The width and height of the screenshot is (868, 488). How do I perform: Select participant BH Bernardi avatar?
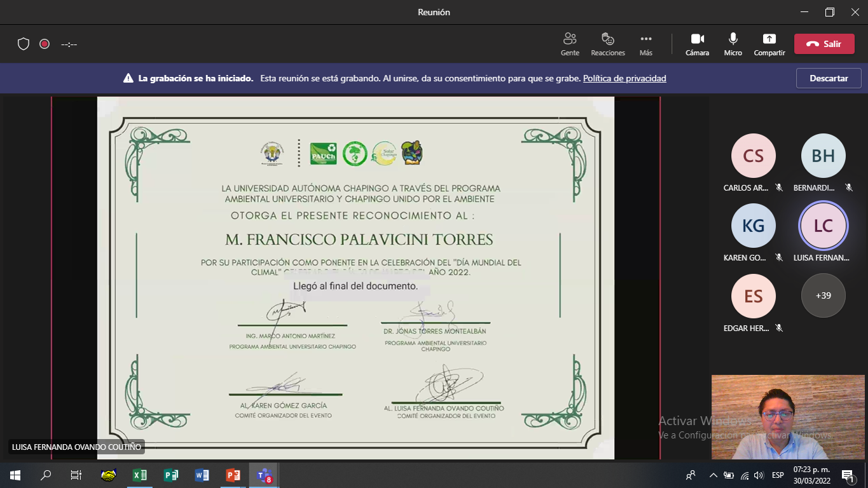[823, 156]
